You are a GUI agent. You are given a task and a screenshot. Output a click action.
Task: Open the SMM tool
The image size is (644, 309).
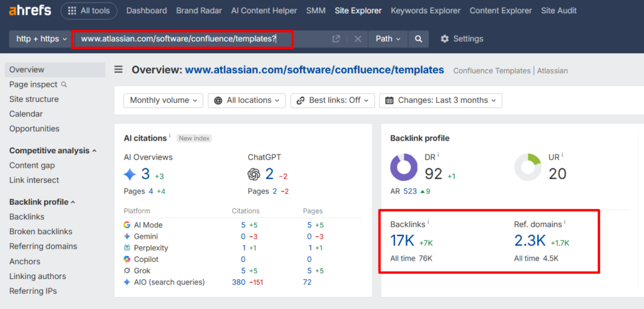point(316,11)
